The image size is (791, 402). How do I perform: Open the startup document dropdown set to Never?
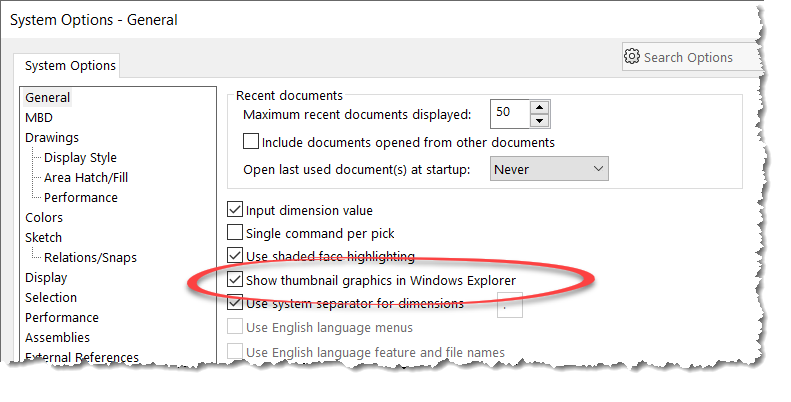[x=549, y=169]
